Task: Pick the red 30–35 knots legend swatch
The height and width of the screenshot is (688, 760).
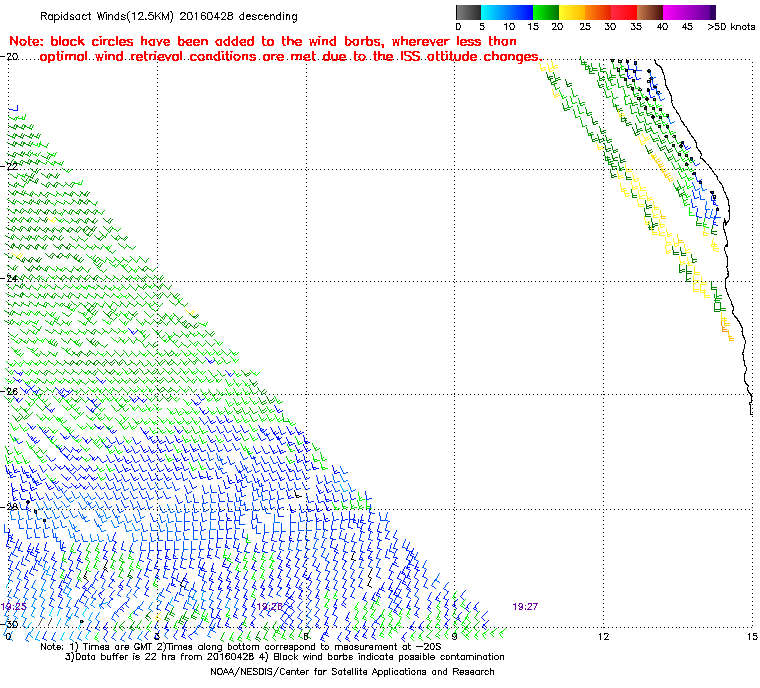Action: pos(624,12)
